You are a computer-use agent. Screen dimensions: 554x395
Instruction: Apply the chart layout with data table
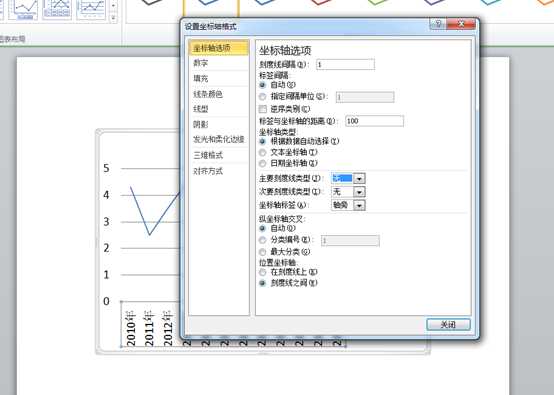pyautogui.click(x=57, y=10)
